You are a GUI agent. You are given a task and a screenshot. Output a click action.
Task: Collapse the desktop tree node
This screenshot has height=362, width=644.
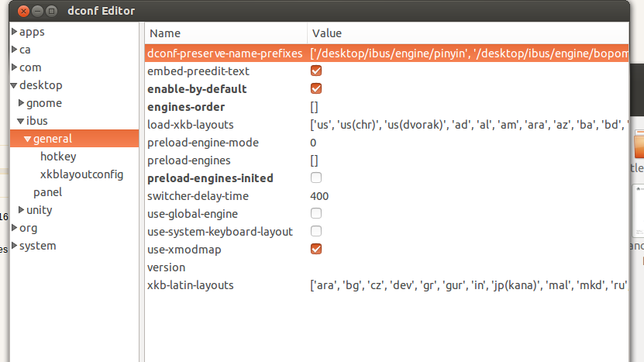(x=14, y=85)
